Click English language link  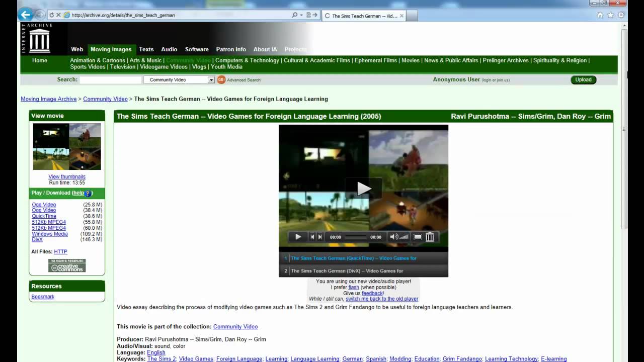click(156, 352)
